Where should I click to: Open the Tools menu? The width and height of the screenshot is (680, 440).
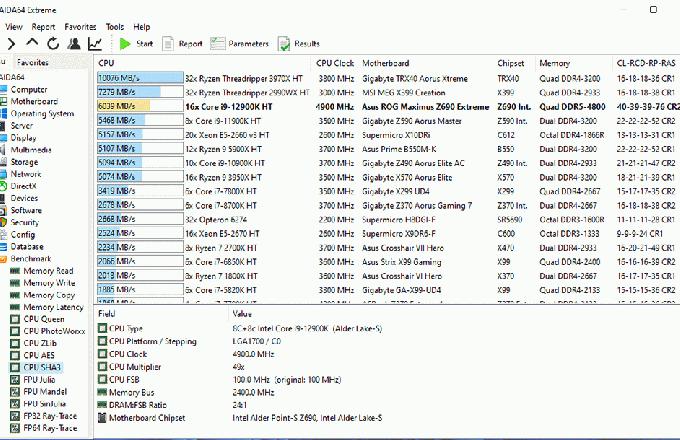pos(115,26)
